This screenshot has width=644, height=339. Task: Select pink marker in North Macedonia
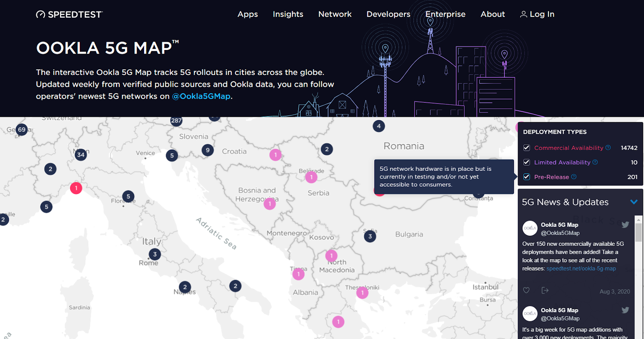click(x=331, y=256)
